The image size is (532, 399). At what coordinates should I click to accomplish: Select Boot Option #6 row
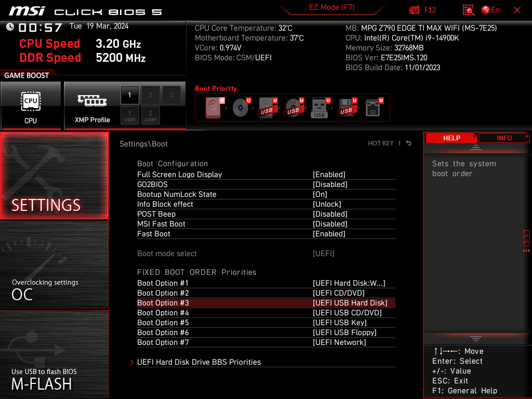pos(266,332)
